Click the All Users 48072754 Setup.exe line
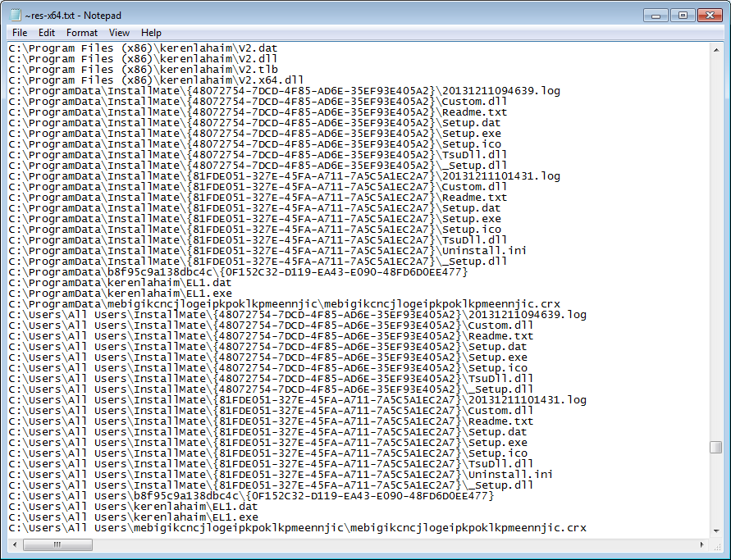The width and height of the screenshot is (731, 560). point(268,357)
